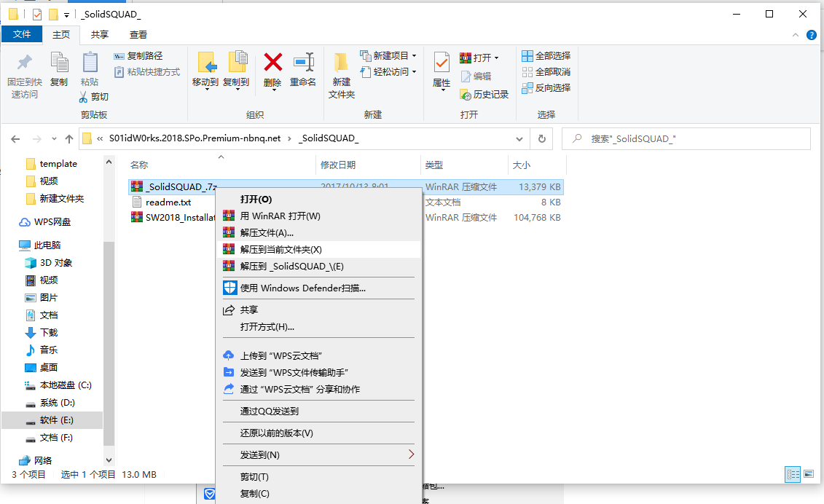Viewport: 824px width, 504px height.
Task: Select Open with WinRAR
Action: (x=318, y=216)
